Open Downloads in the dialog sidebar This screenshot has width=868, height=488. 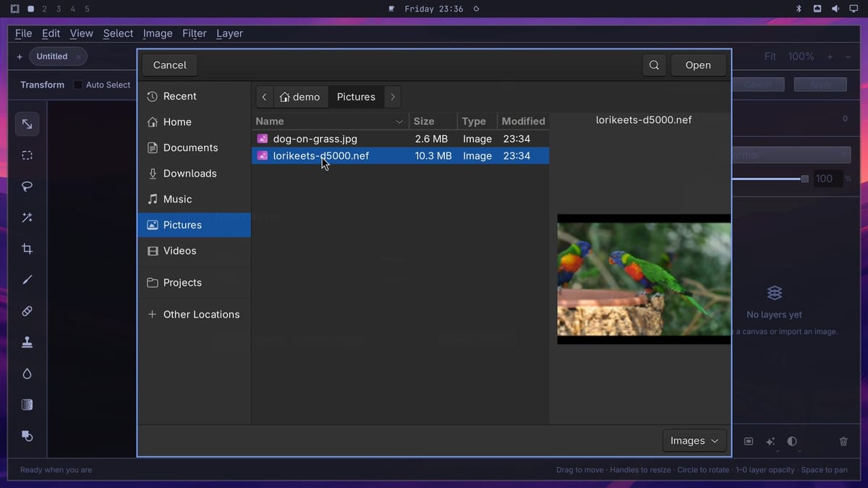click(194, 174)
